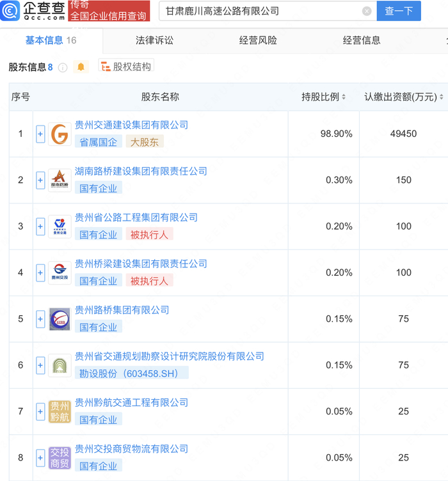
Task: Click the 查一下 search button
Action: pyautogui.click(x=399, y=11)
